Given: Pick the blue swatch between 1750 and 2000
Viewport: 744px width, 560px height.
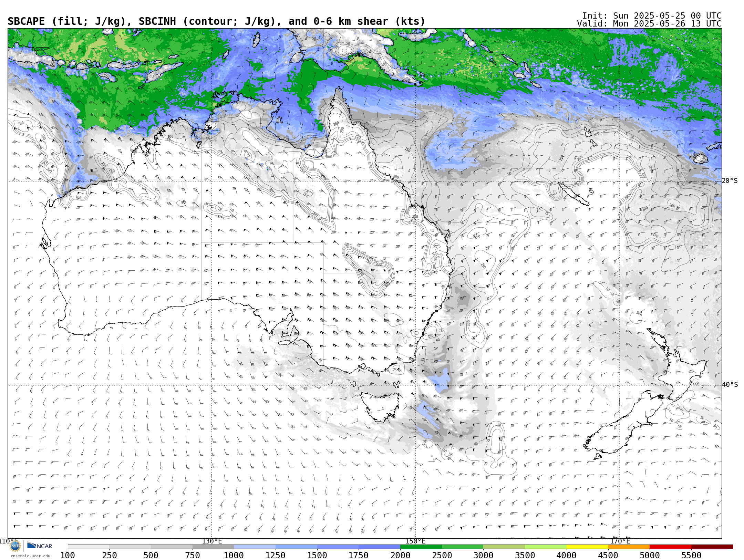Looking at the screenshot, I should [x=379, y=547].
